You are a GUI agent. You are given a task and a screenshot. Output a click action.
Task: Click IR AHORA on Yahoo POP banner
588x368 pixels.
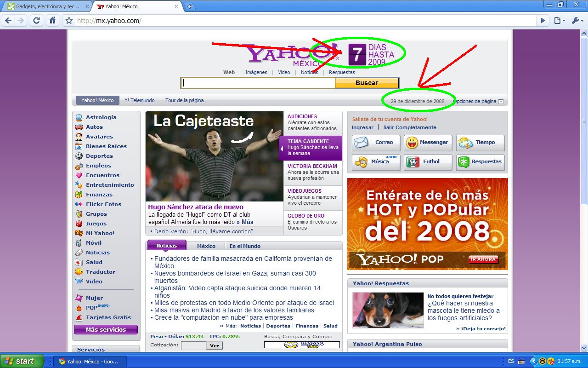tap(483, 259)
